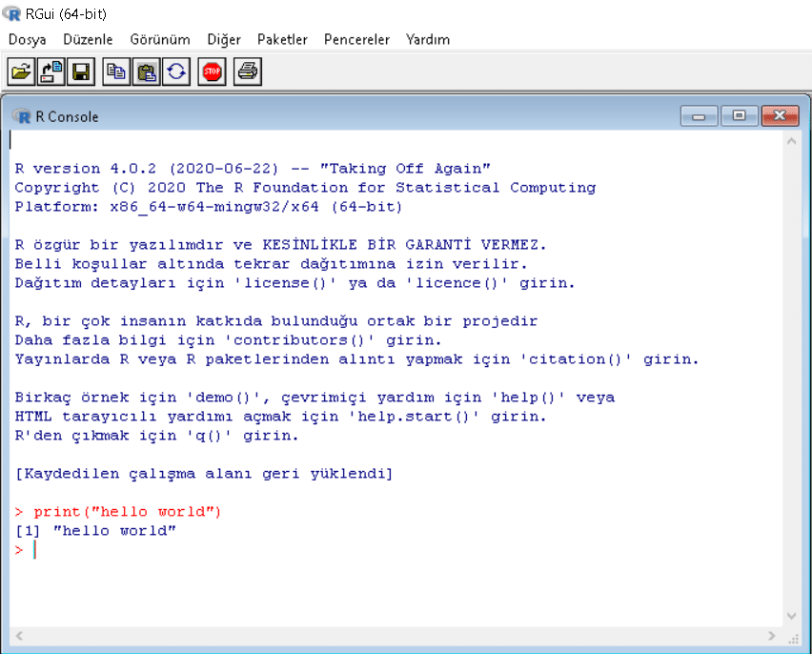Click the red Stop current computation icon
812x654 pixels.
[x=211, y=72]
